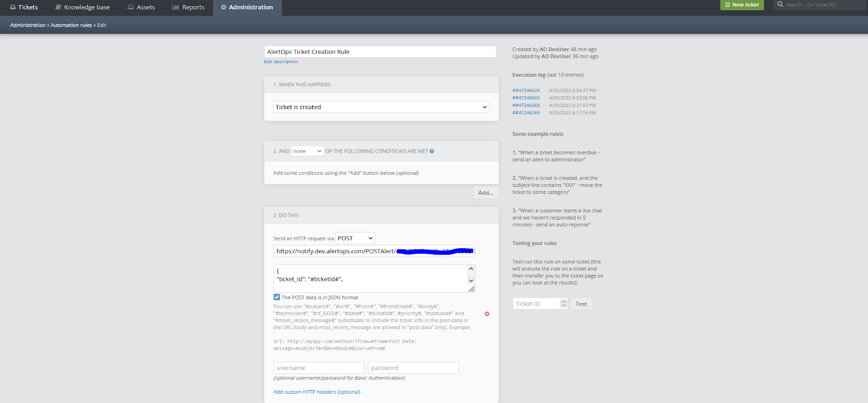Open the Tickets tab

coord(24,7)
